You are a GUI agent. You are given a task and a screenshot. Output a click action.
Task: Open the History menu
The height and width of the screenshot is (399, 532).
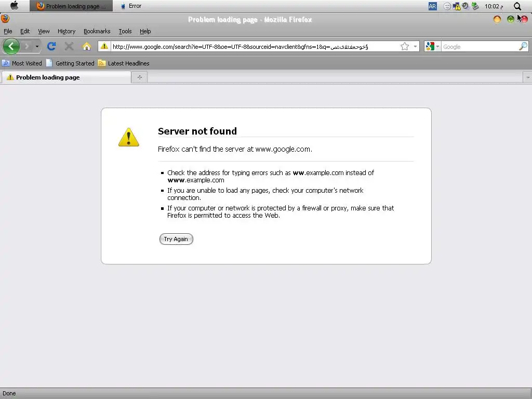(x=66, y=31)
